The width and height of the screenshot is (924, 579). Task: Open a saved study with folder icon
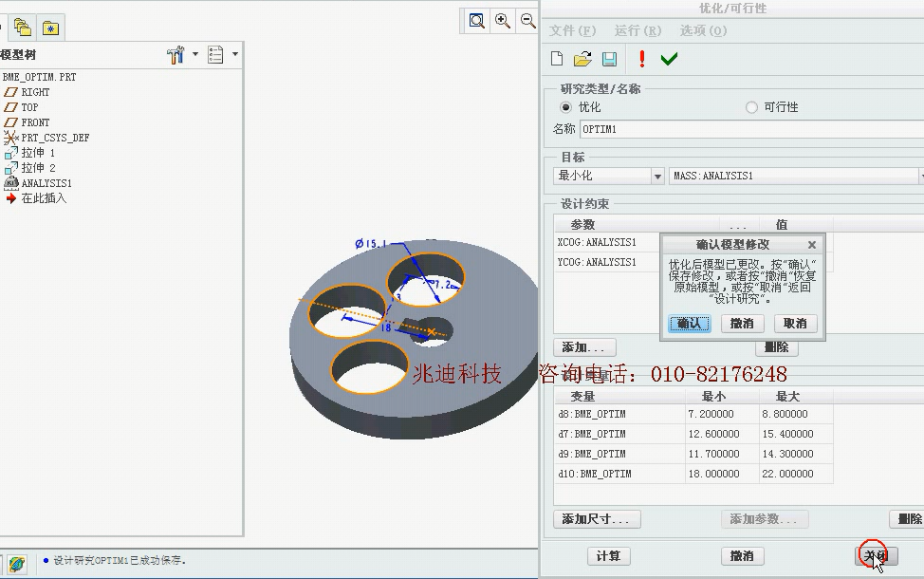pos(582,58)
